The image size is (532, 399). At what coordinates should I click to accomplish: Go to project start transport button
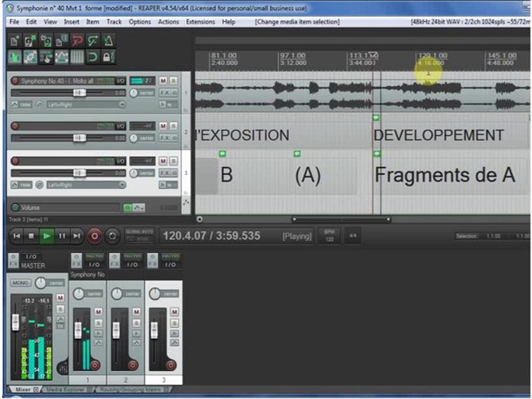(x=16, y=236)
